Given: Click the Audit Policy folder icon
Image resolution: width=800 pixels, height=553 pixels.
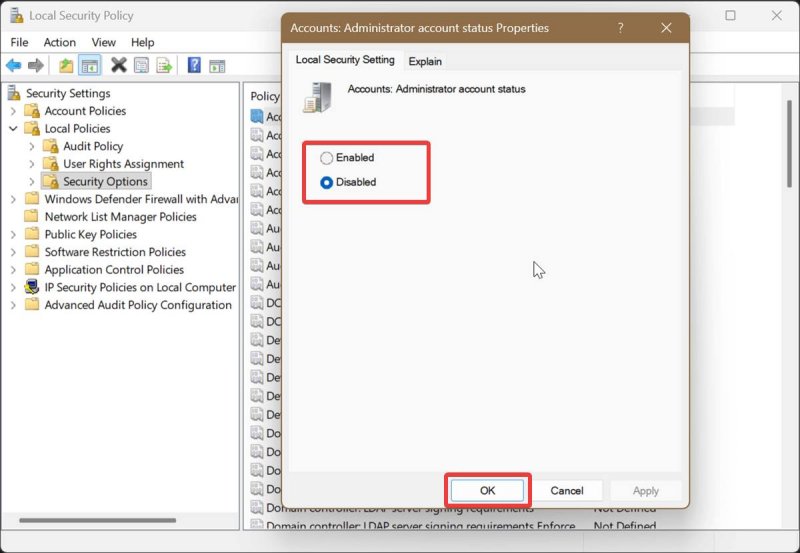Looking at the screenshot, I should (51, 146).
